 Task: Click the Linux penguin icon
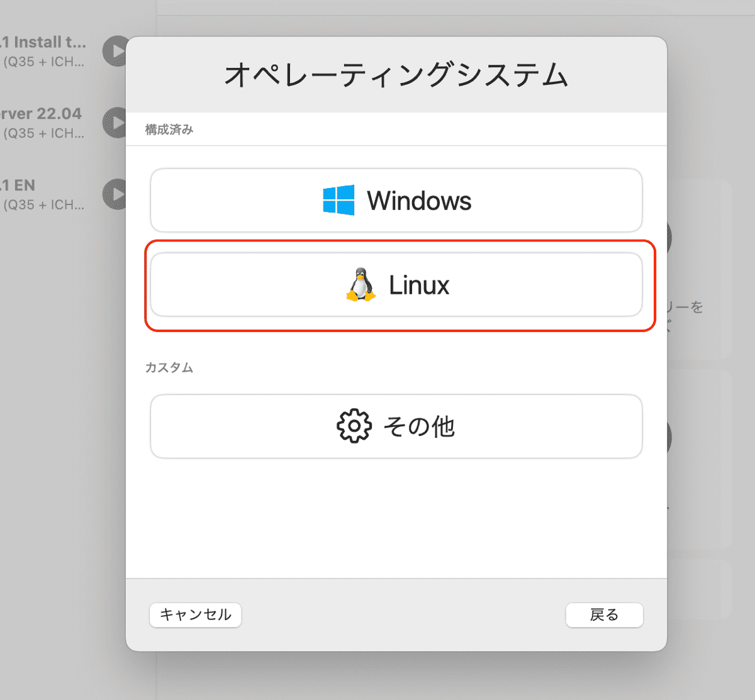tap(361, 285)
